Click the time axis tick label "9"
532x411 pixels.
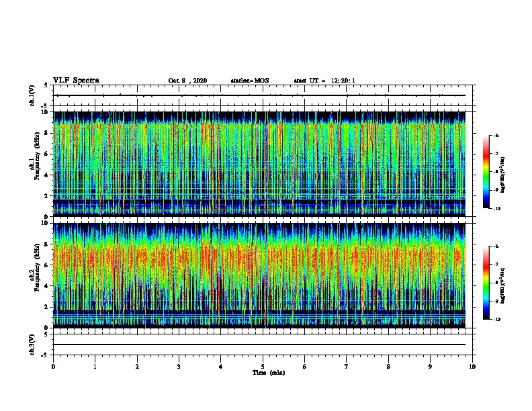[x=430, y=367]
